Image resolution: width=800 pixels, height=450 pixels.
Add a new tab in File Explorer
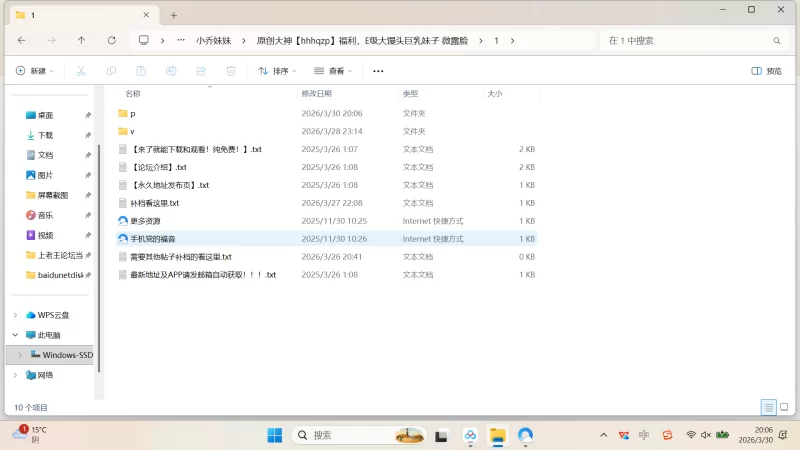point(173,15)
